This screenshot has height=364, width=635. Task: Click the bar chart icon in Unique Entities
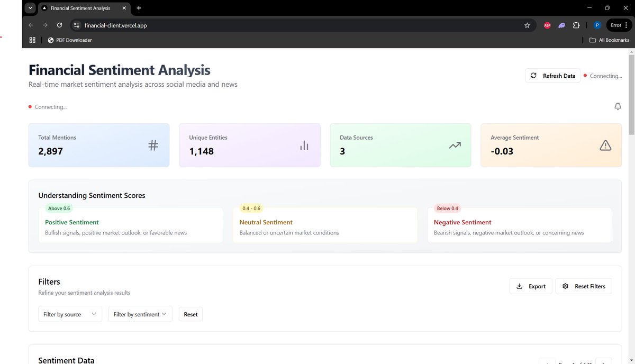tap(304, 145)
